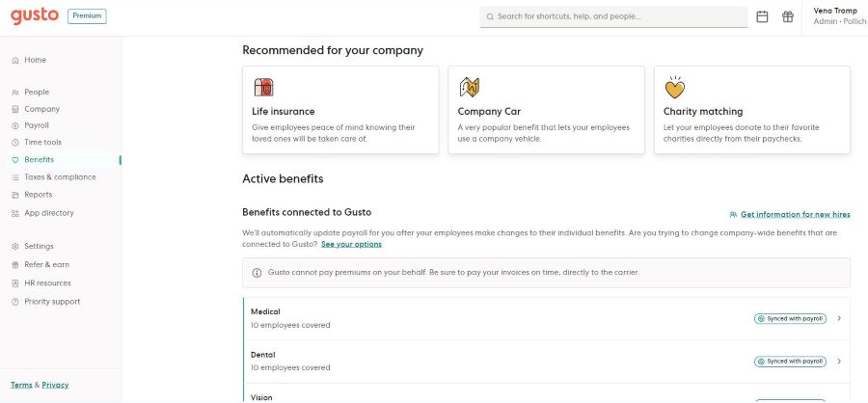
Task: Click the Home icon in sidebar
Action: (14, 61)
